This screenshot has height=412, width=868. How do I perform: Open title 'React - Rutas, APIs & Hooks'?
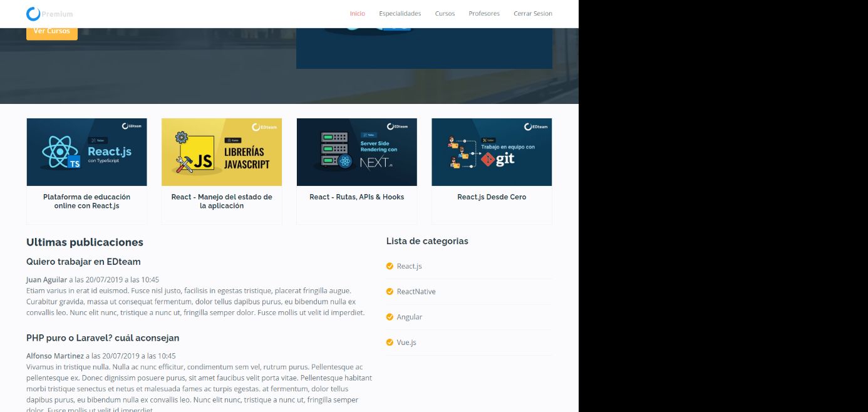(357, 197)
